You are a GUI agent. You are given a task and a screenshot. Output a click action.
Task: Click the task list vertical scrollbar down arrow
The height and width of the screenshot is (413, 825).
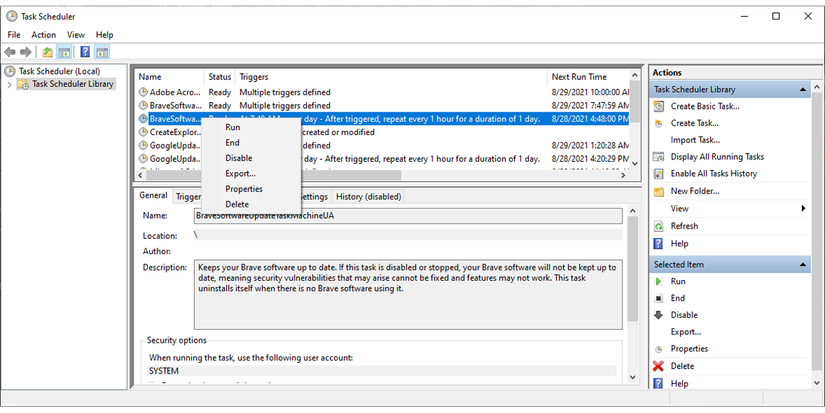pos(635,164)
